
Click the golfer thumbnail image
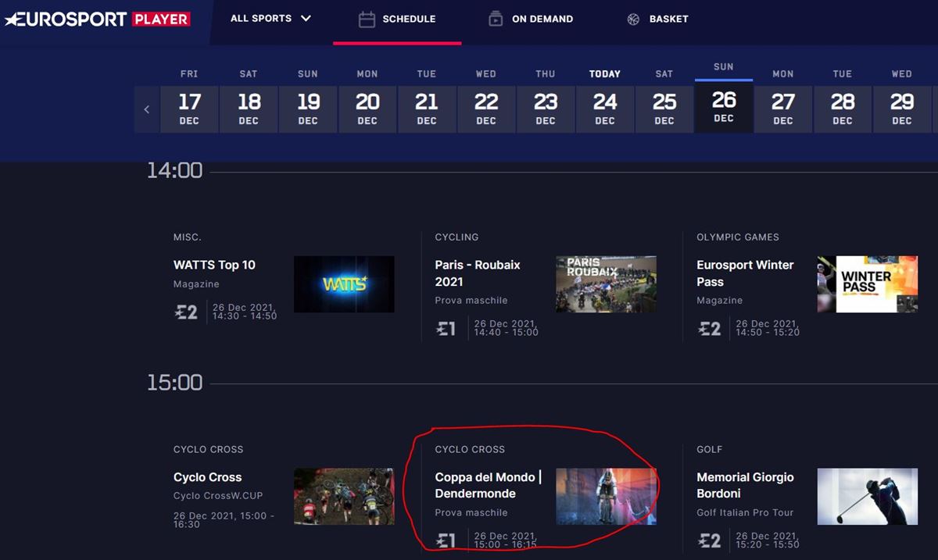[x=868, y=497]
